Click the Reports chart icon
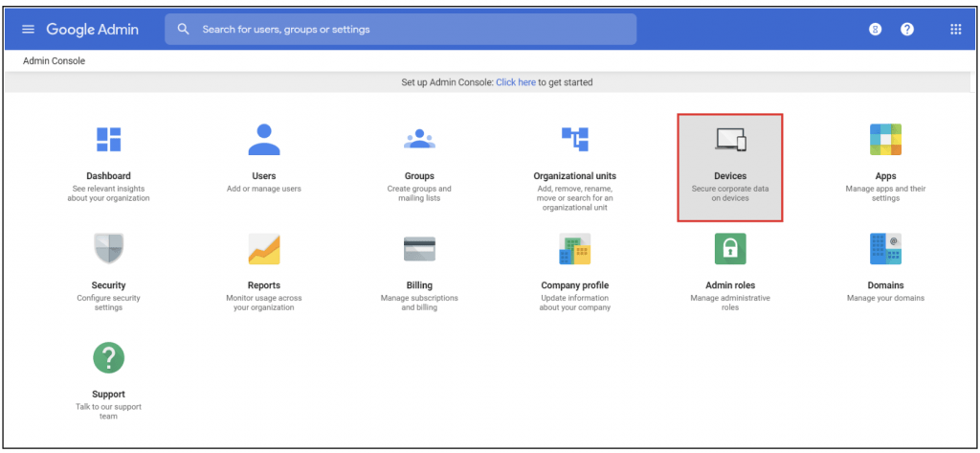Image resolution: width=980 pixels, height=453 pixels. point(264,249)
